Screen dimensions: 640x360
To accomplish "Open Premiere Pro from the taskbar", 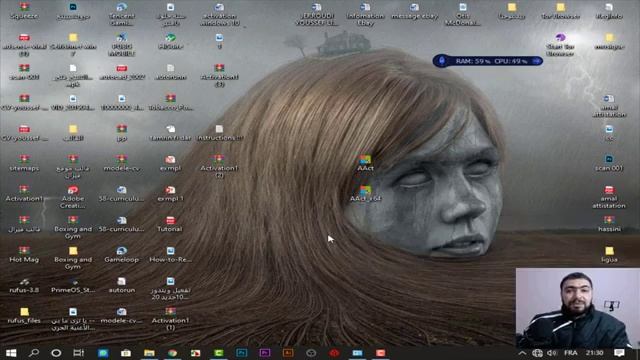I will tap(264, 353).
